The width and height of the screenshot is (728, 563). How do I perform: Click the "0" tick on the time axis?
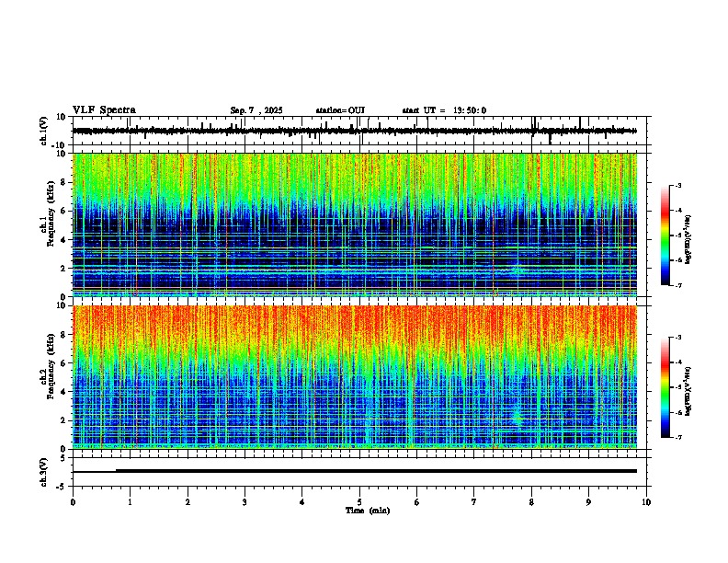[x=73, y=502]
